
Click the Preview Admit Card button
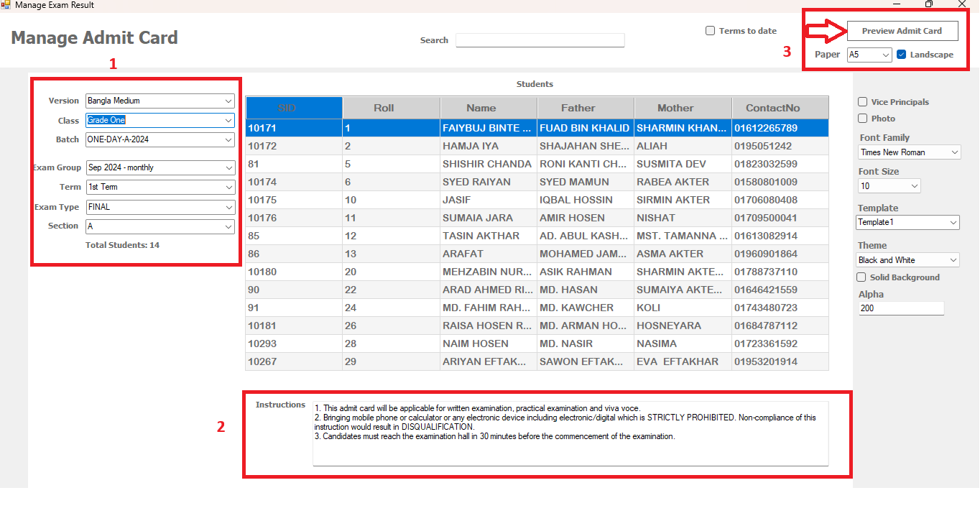pyautogui.click(x=902, y=31)
